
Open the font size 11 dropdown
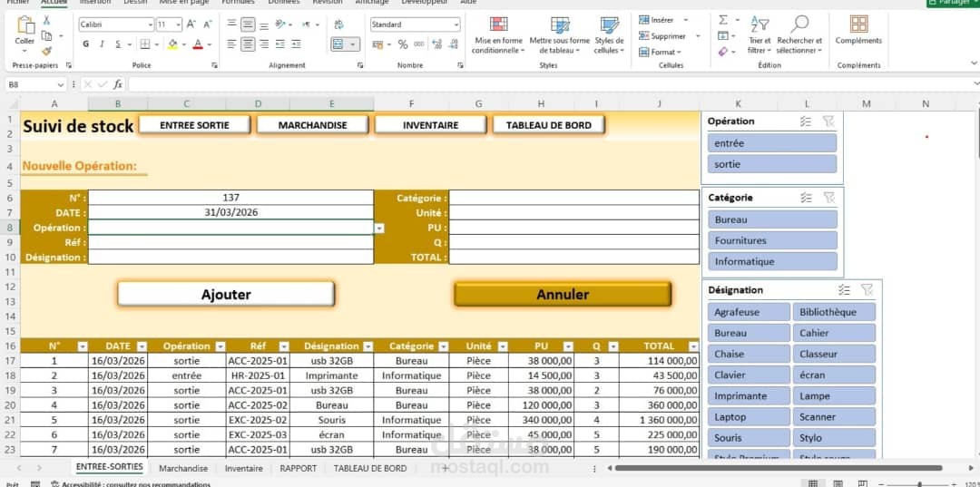[x=179, y=25]
